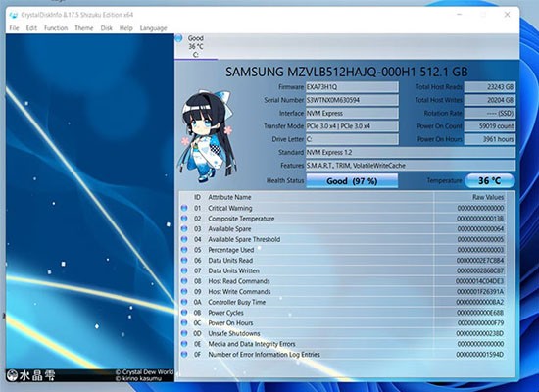Click the Shizuku character image
This screenshot has width=539, height=392.
[207, 136]
